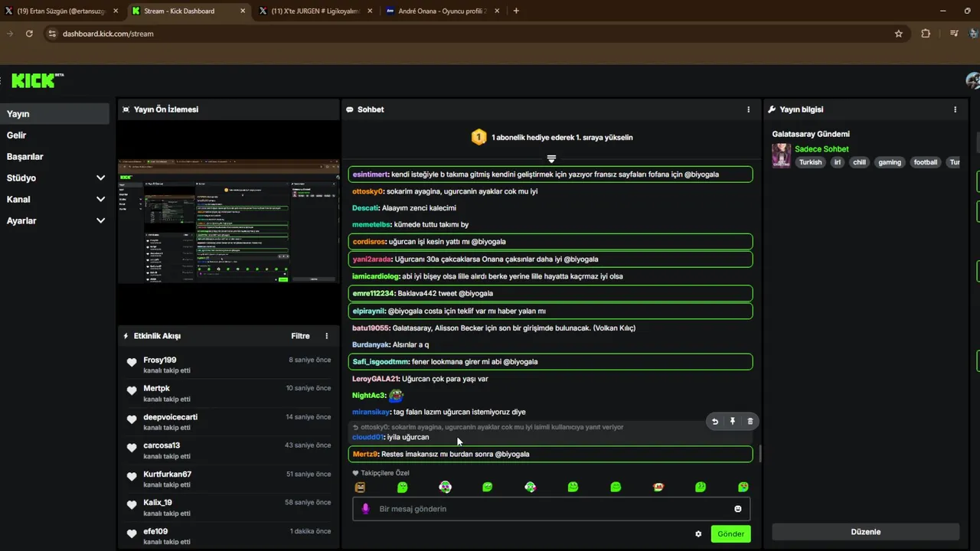Image resolution: width=980 pixels, height=551 pixels.
Task: Open chat settings gear next to Gönder
Action: point(698,534)
